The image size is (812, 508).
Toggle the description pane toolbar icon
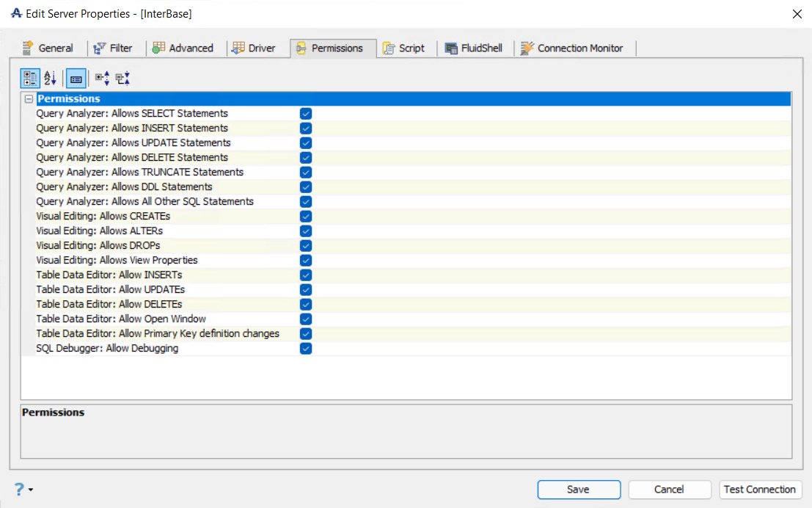76,79
